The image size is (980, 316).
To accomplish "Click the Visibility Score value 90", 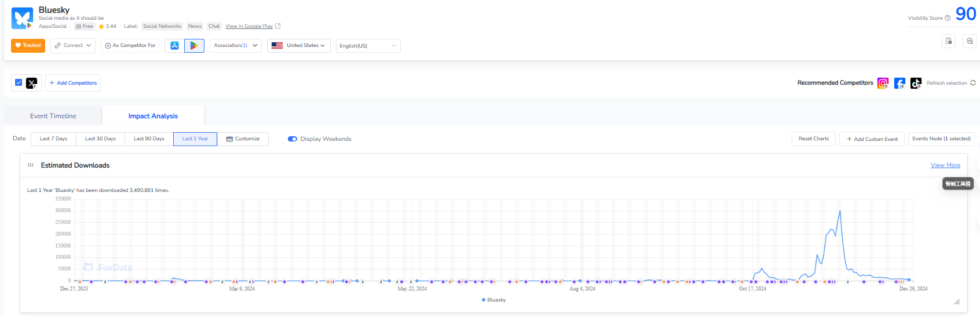I will (966, 14).
